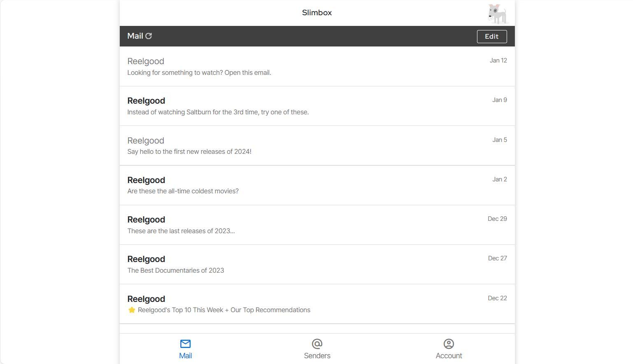Switch to the Account tab
The height and width of the screenshot is (364, 633).
[449, 349]
